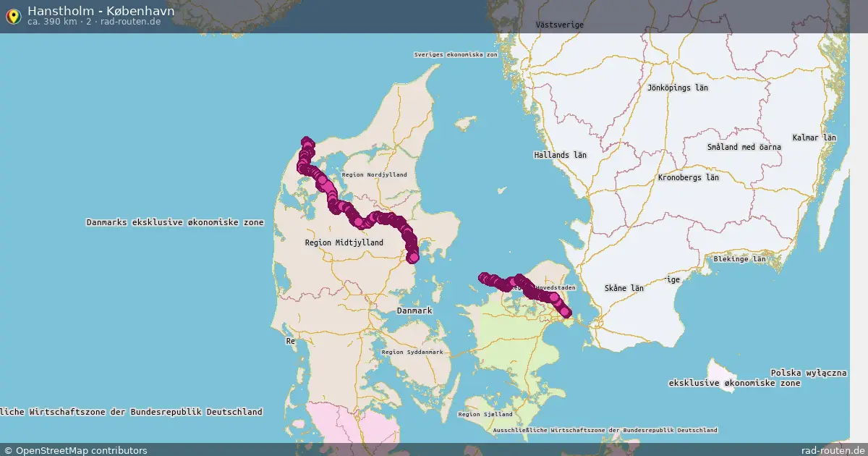Open the OpenStreetMap contributors attribution
868x456 pixels.
[75, 450]
